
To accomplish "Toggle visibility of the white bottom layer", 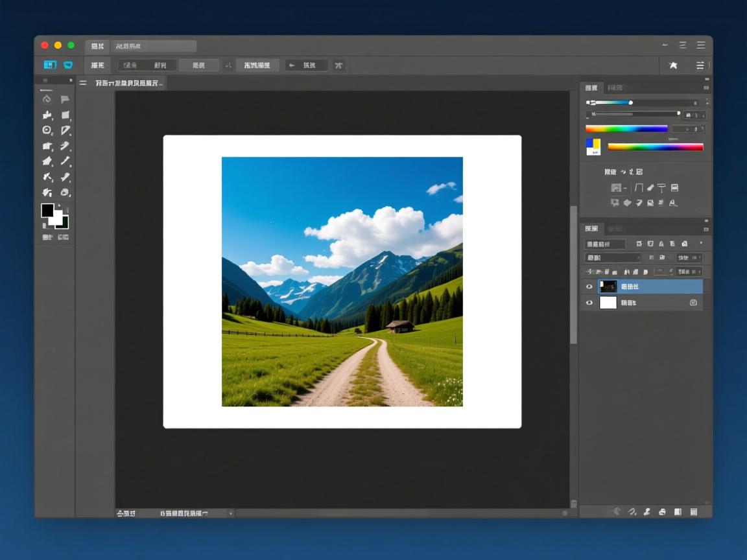I will [589, 303].
